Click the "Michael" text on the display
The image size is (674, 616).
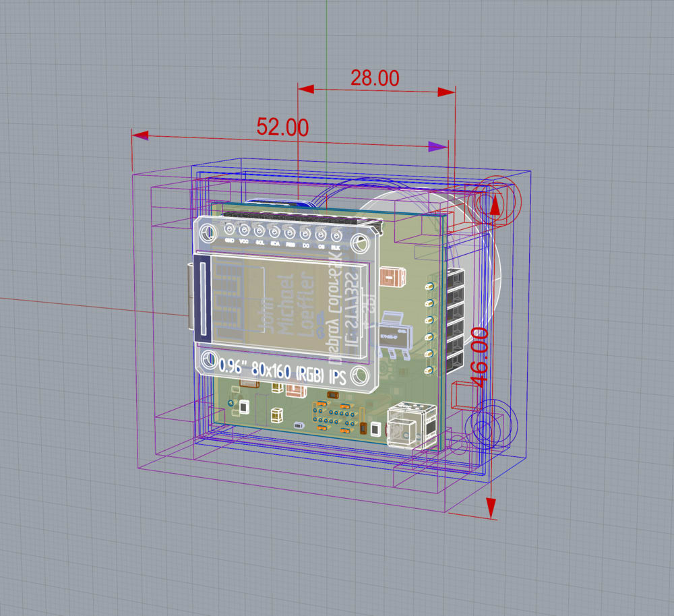(x=285, y=305)
